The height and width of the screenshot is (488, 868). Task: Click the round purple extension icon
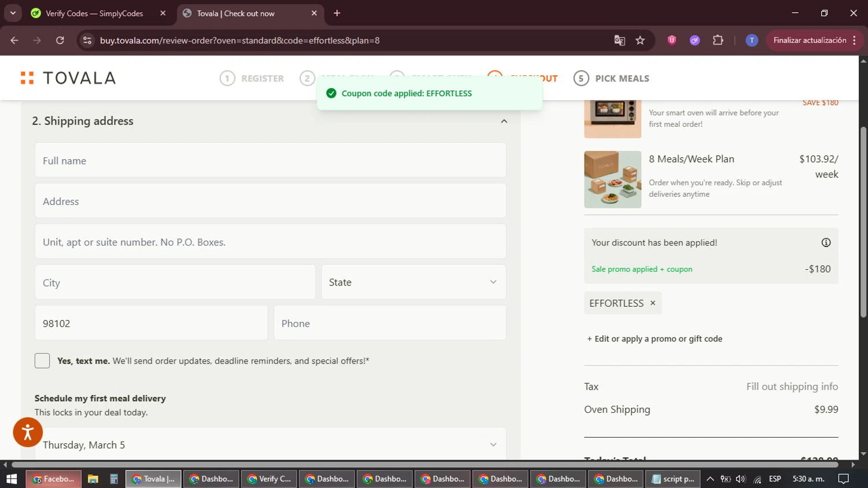tap(695, 41)
